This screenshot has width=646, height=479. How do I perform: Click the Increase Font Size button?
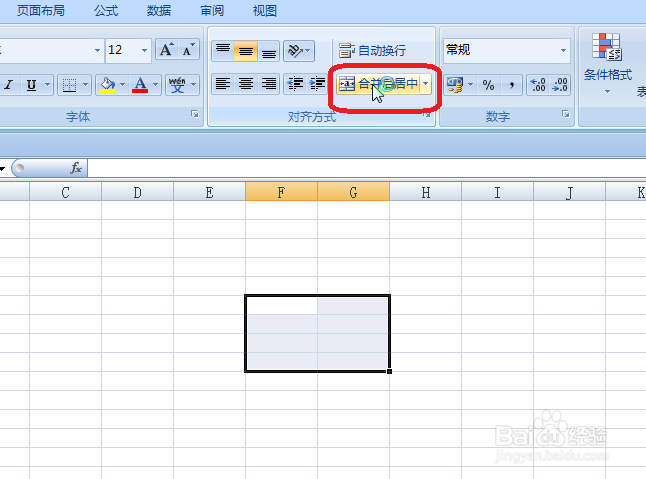(x=166, y=50)
